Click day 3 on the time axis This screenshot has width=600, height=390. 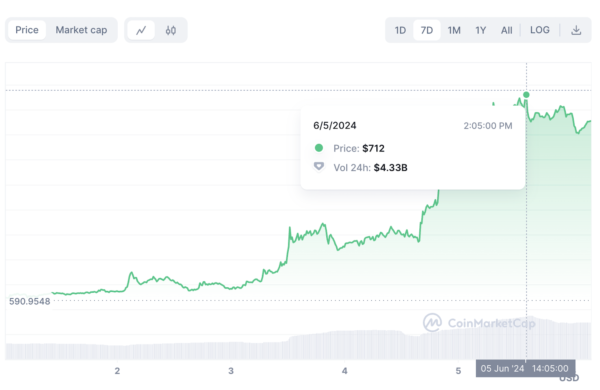click(231, 370)
